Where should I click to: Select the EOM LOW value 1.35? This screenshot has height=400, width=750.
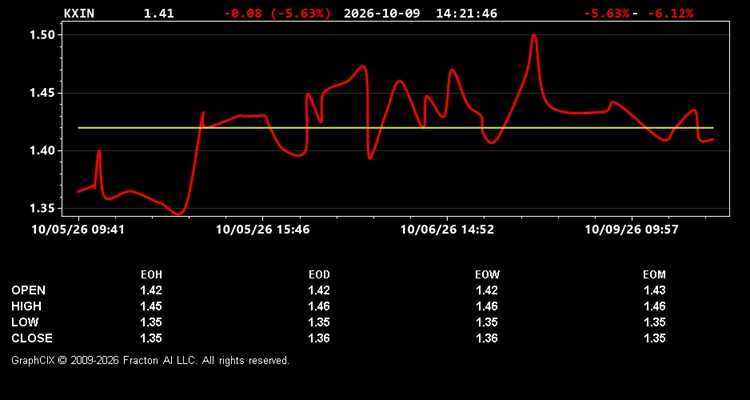coord(654,322)
